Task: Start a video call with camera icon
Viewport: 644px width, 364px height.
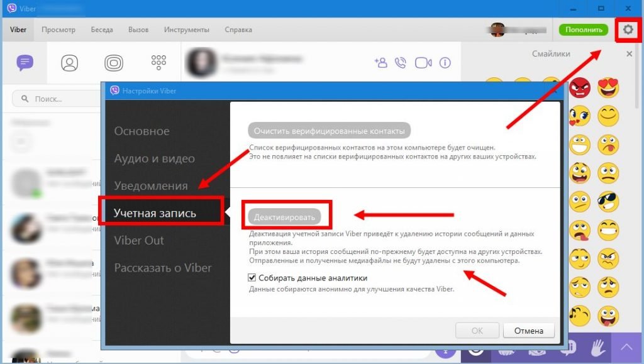Action: click(423, 62)
